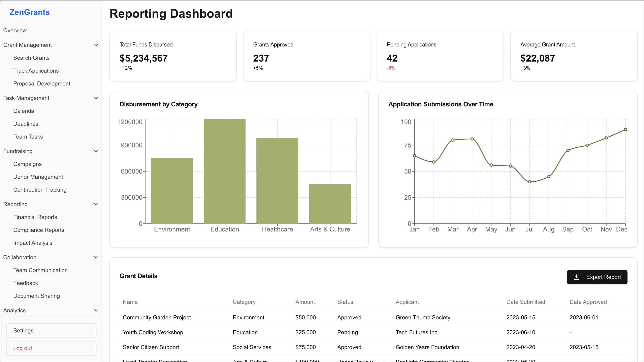Open Donor Management page
Viewport: 644px width, 362px height.
(38, 177)
